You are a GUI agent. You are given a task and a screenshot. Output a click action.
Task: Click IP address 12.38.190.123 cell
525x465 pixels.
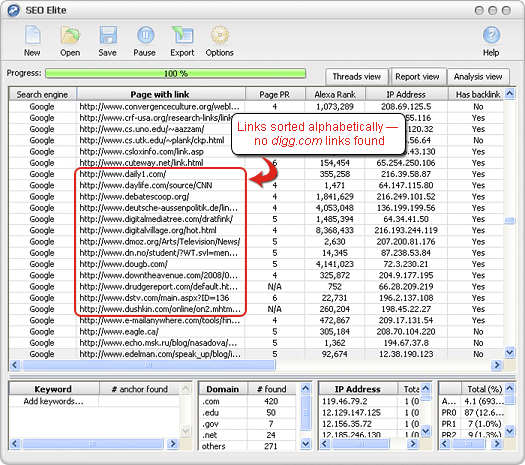click(x=406, y=354)
